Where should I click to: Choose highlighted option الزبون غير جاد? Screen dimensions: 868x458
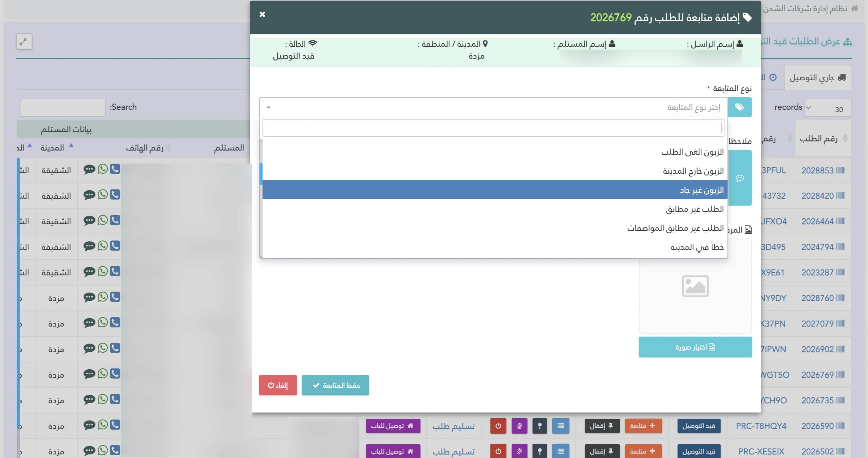(x=495, y=190)
